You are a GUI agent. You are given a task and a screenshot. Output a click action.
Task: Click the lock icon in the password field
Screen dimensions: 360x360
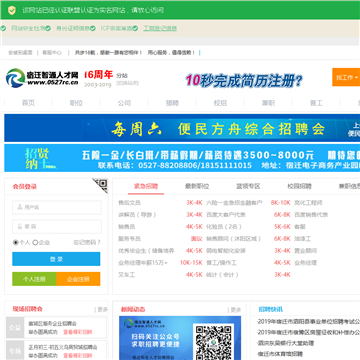(20, 227)
